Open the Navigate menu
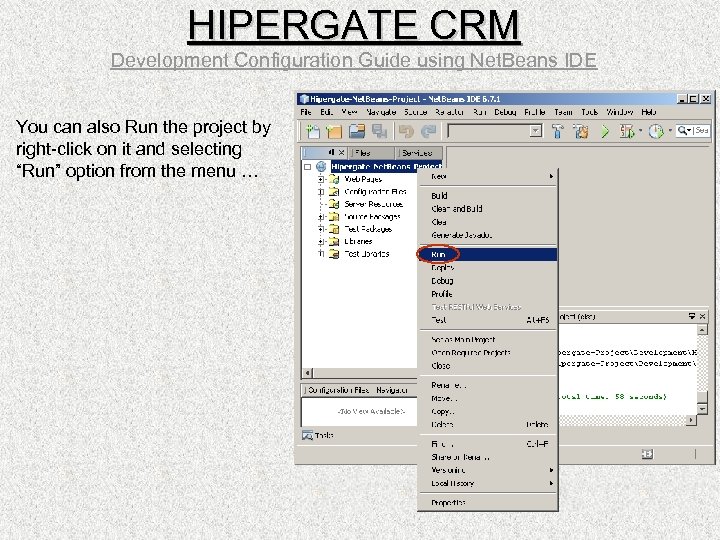Image resolution: width=720 pixels, height=540 pixels. pos(381,112)
